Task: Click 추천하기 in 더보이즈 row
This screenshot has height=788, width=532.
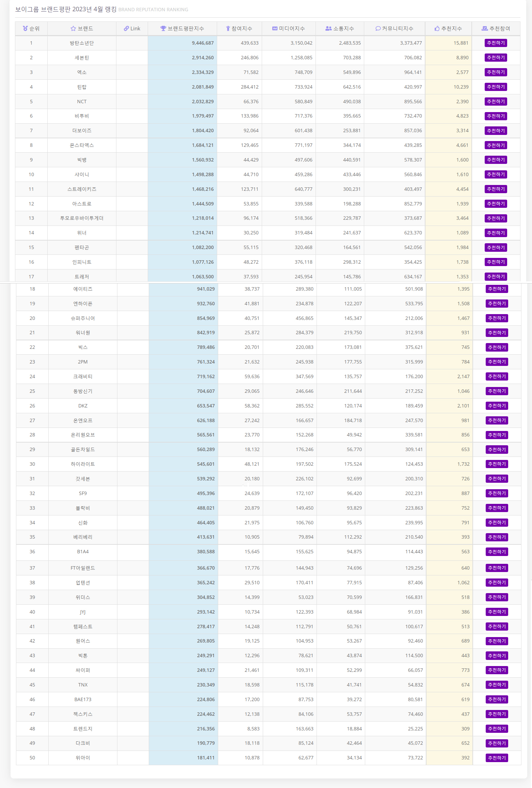Action: 496,131
